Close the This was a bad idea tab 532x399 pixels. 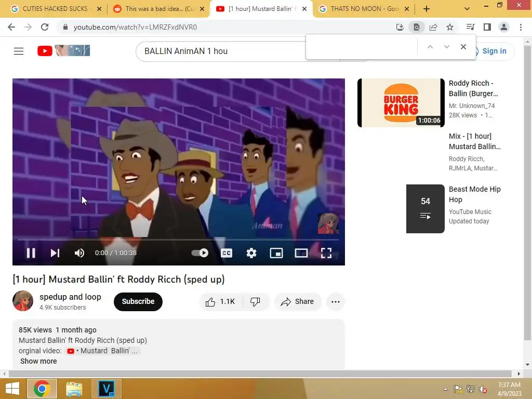(202, 9)
